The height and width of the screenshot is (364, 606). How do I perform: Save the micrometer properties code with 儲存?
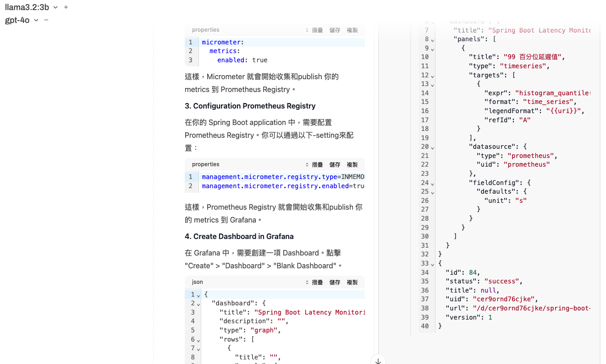pos(335,30)
